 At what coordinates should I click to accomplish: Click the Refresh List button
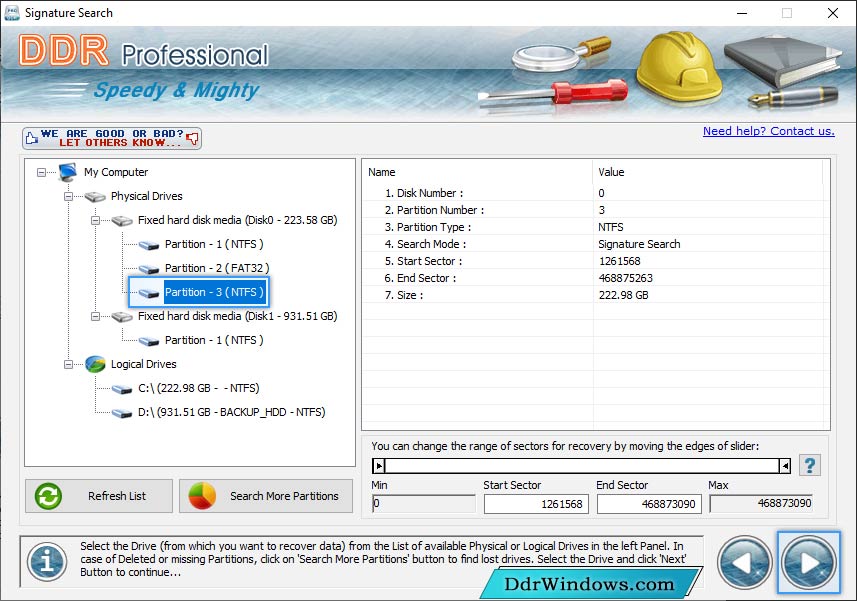pos(99,496)
